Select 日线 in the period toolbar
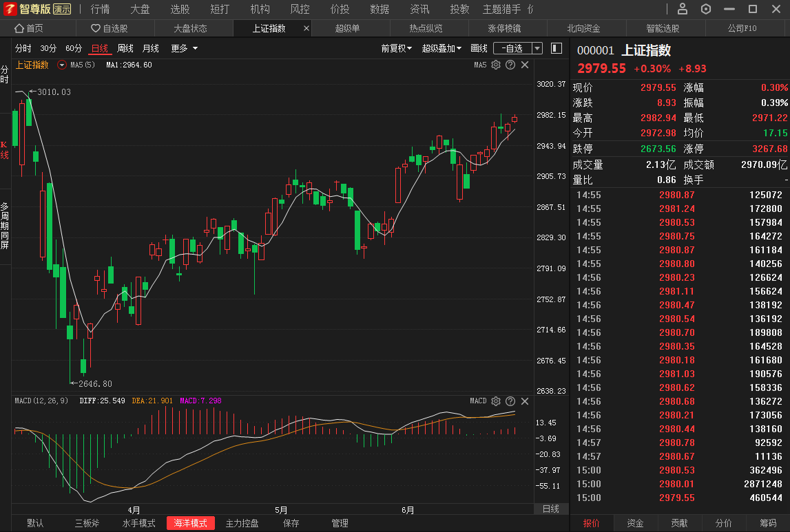 [99, 48]
